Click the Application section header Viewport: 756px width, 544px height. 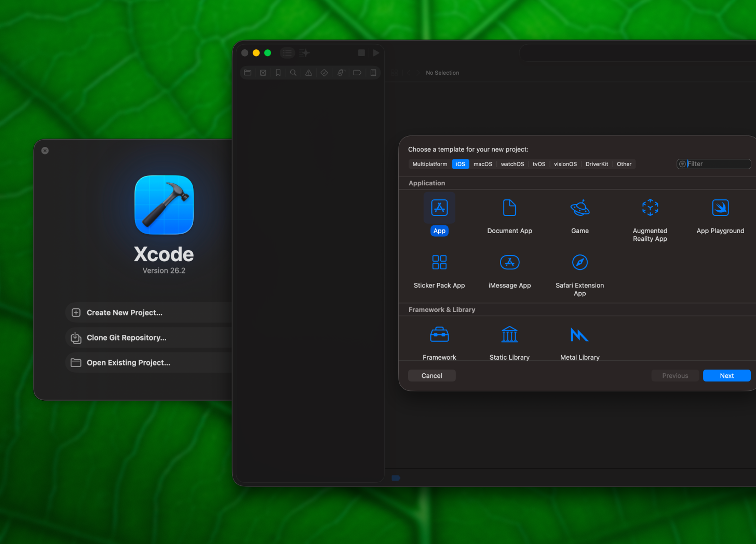427,183
